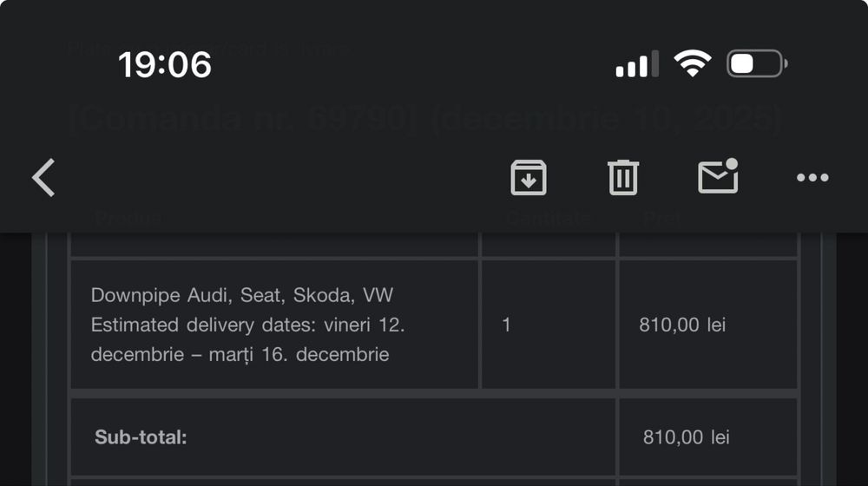Tap the cellular signal bars icon
This screenshot has width=868, height=486.
636,64
